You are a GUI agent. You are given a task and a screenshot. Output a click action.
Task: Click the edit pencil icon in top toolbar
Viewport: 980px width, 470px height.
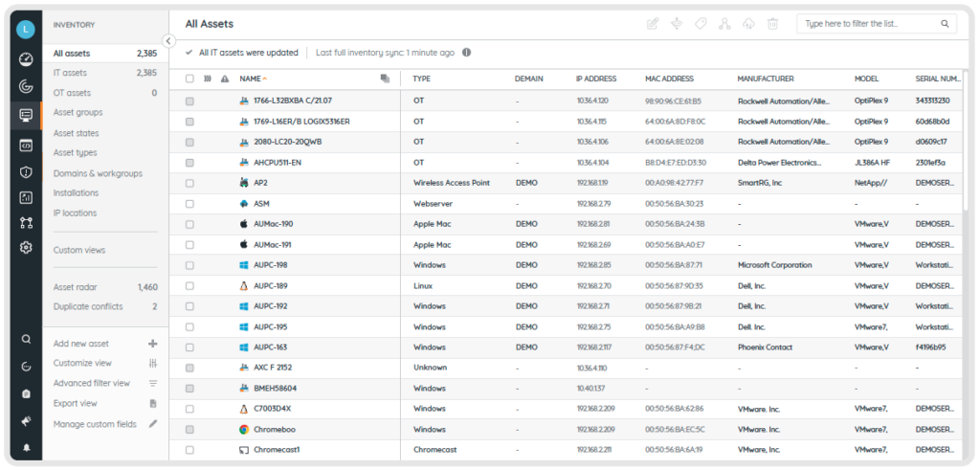pyautogui.click(x=653, y=24)
